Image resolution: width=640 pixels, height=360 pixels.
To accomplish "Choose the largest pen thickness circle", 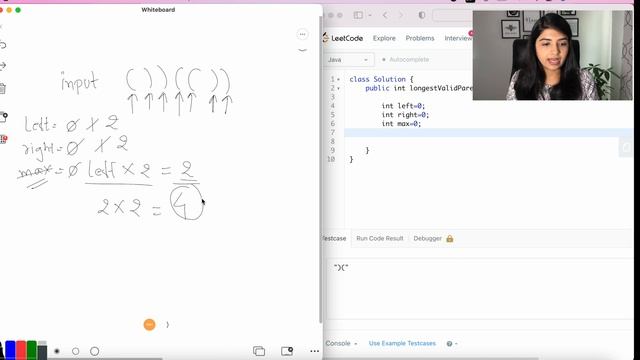I will click(x=94, y=351).
